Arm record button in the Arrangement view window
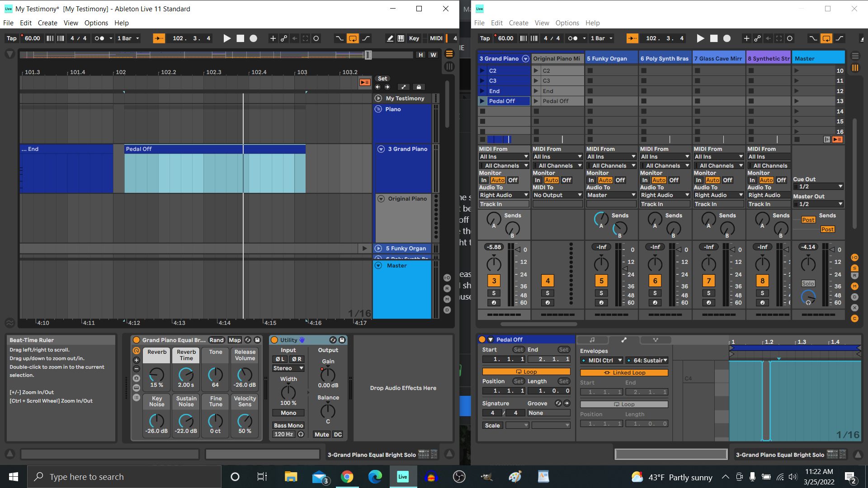The width and height of the screenshot is (868, 488). 254,38
